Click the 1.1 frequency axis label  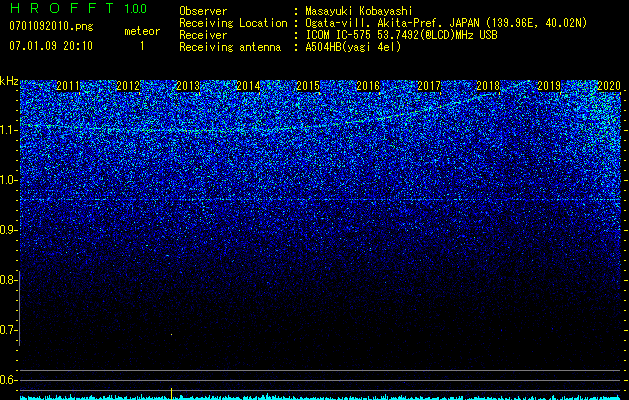point(8,130)
